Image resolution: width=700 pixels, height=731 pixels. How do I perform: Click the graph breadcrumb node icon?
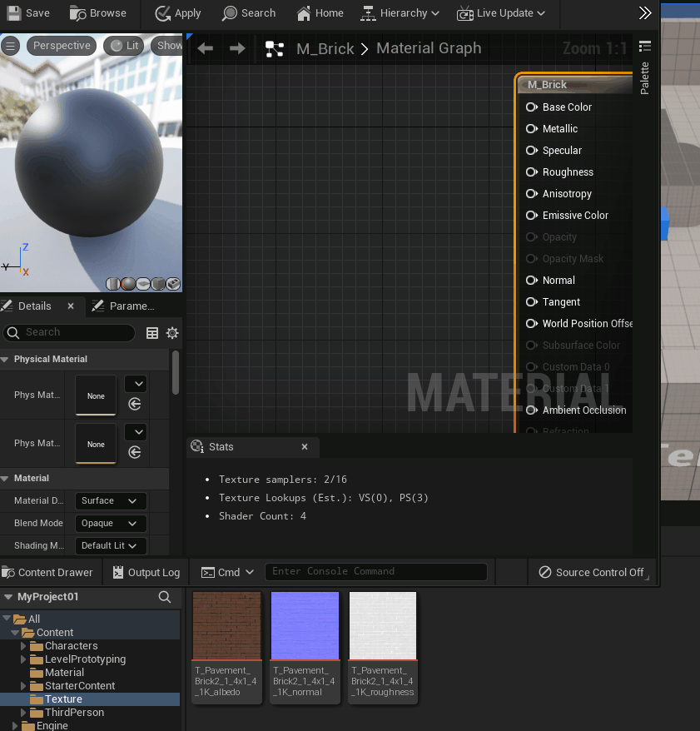point(275,48)
